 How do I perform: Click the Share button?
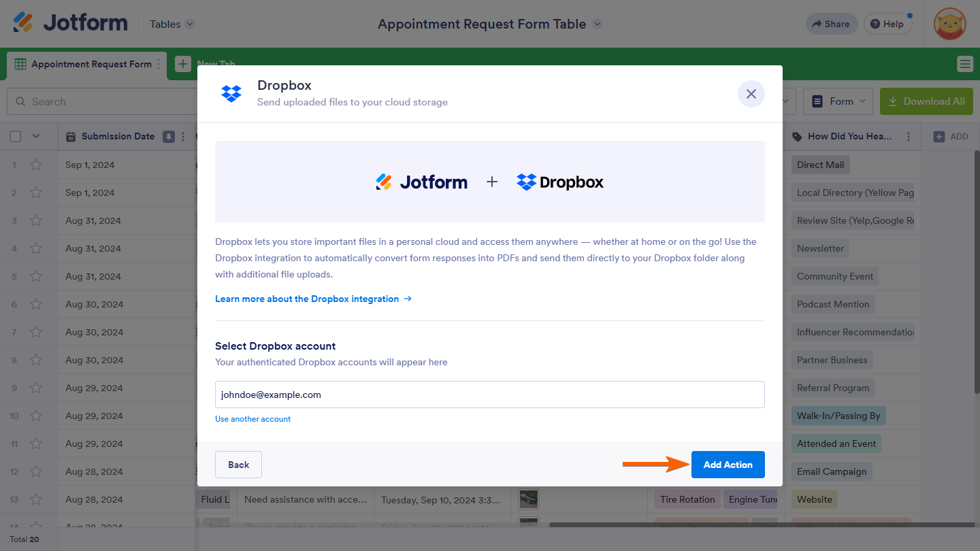pyautogui.click(x=832, y=24)
